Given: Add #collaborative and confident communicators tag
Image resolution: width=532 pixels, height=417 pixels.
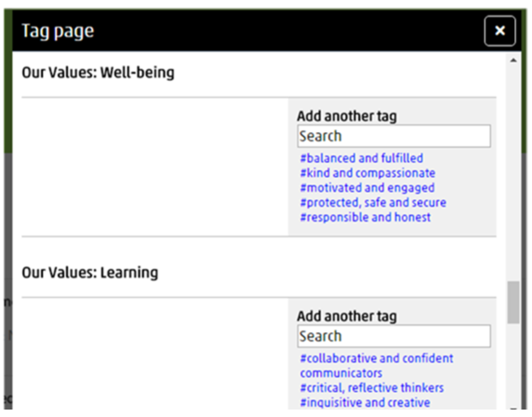Looking at the screenshot, I should pos(377,366).
